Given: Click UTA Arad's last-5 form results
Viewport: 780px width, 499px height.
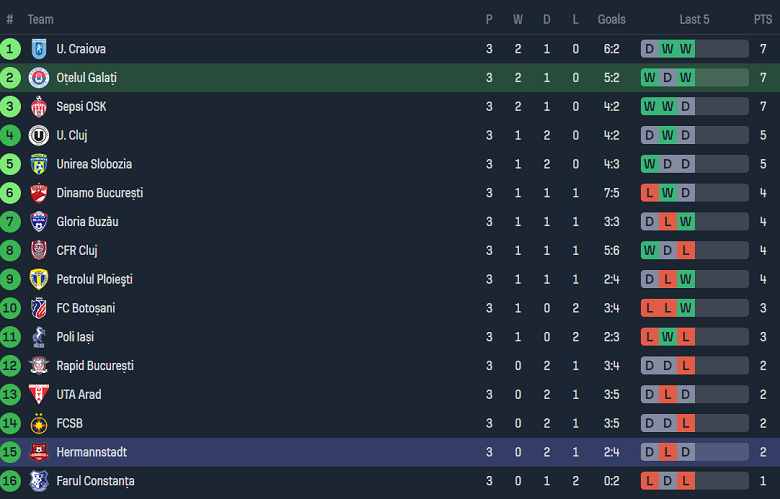Looking at the screenshot, I should pos(694,394).
